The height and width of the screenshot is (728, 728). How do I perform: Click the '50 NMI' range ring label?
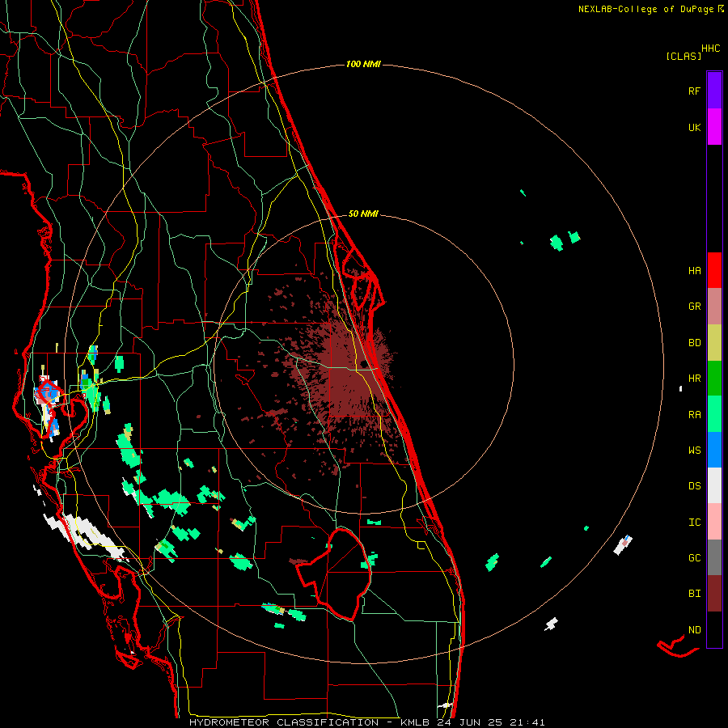(x=363, y=214)
